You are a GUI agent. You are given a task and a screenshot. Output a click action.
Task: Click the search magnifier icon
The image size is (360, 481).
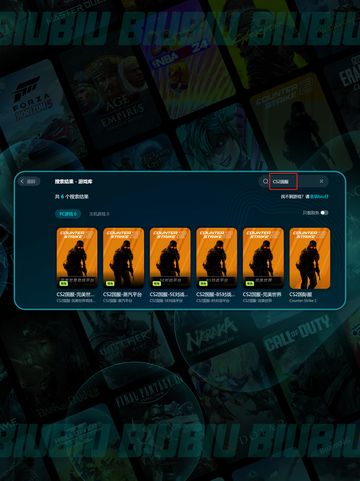265,181
